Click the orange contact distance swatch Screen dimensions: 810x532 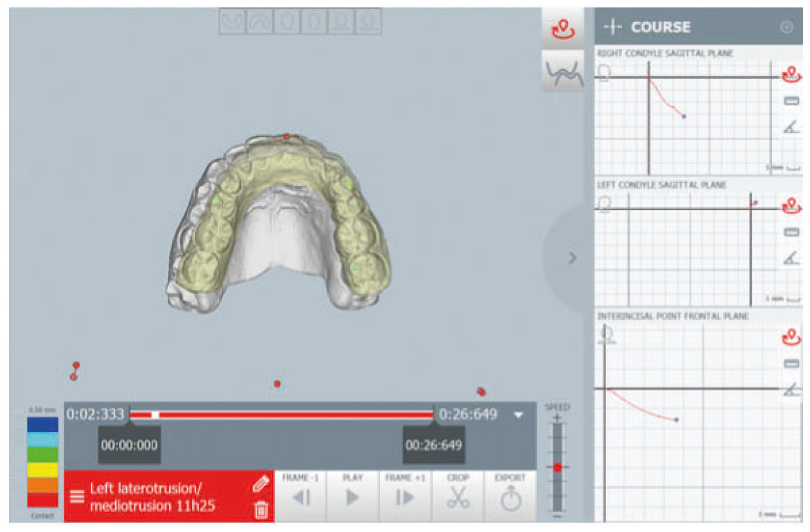[42, 485]
